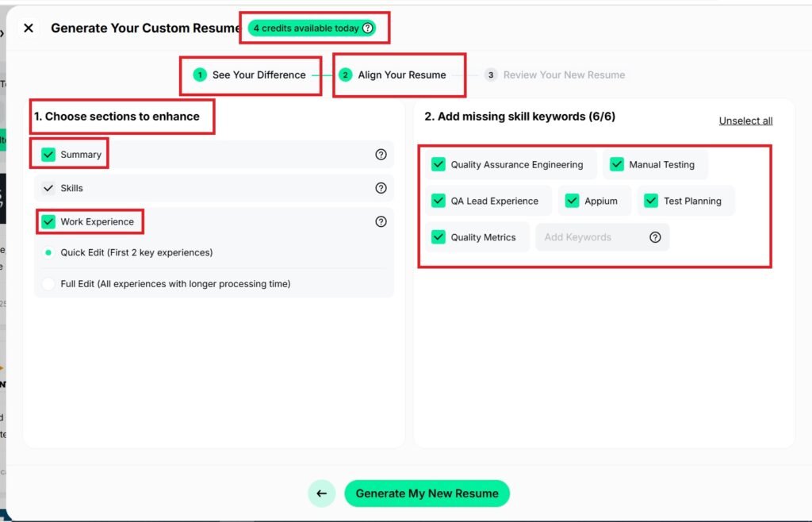Click help icon next to credits available
The width and height of the screenshot is (812, 522).
pos(367,29)
